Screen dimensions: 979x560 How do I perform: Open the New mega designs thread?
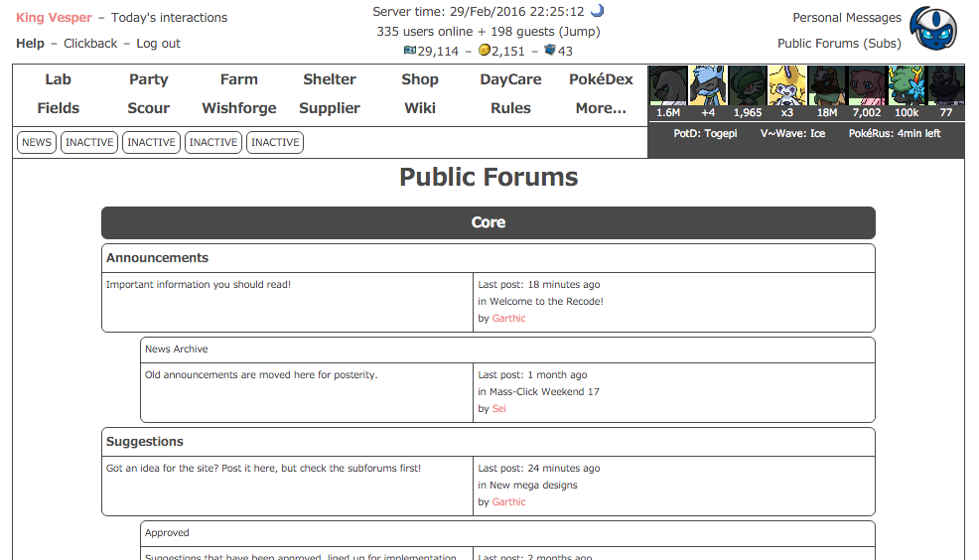point(533,486)
